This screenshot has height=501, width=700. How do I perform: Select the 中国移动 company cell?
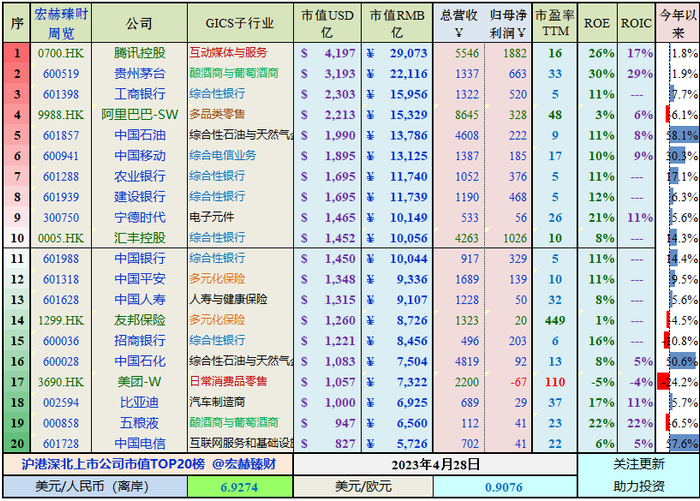(x=139, y=156)
